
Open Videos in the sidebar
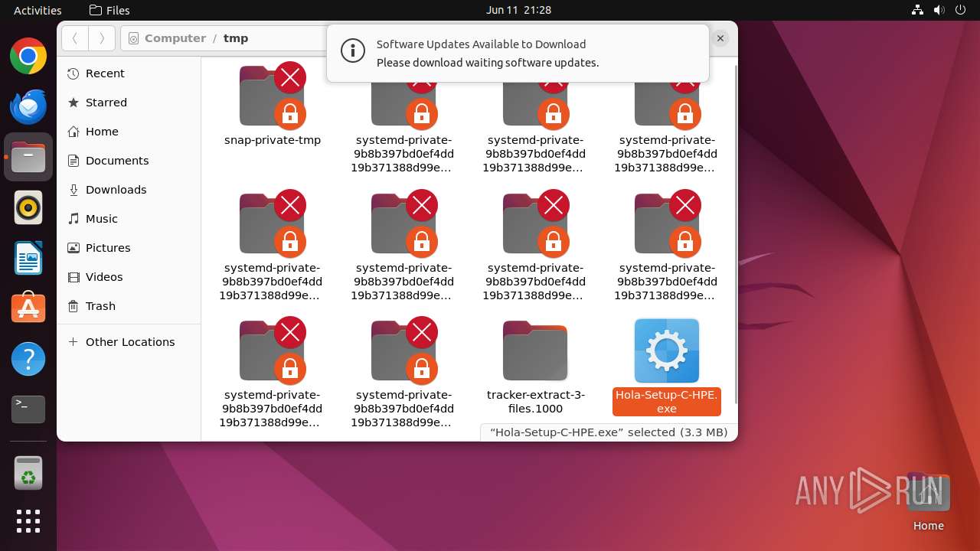tap(129, 277)
